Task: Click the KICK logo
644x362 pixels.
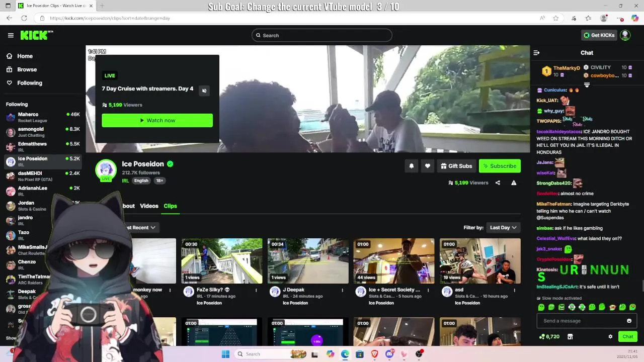Action: click(36, 35)
